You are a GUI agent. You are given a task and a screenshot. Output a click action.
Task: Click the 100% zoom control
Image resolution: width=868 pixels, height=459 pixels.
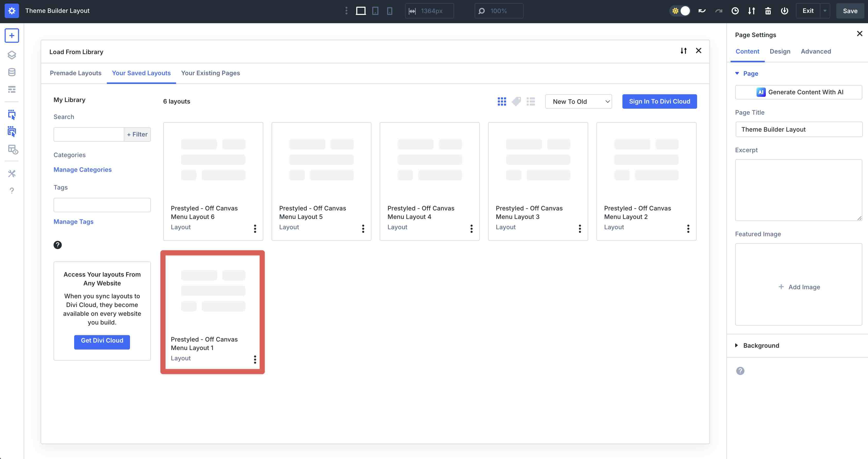click(499, 11)
